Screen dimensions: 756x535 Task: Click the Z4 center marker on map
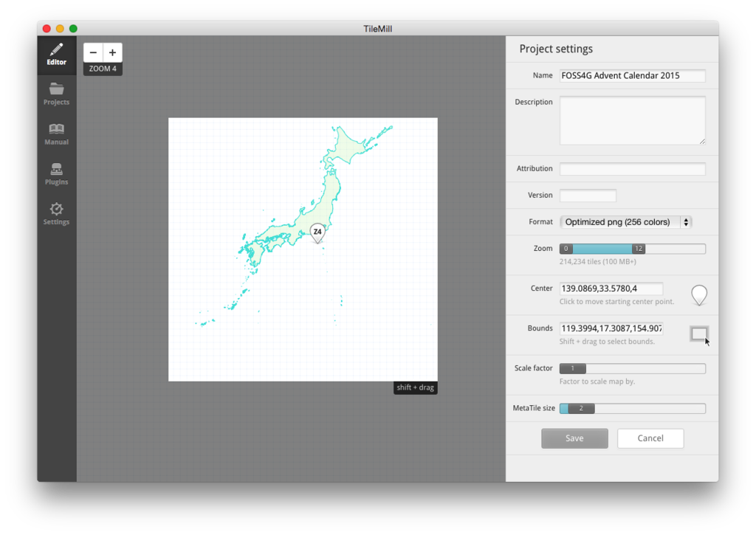tap(317, 232)
